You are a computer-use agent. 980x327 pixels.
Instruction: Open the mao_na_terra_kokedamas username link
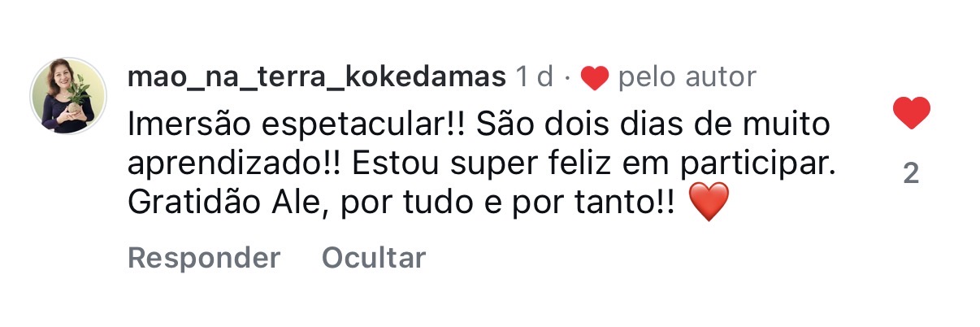tap(317, 77)
